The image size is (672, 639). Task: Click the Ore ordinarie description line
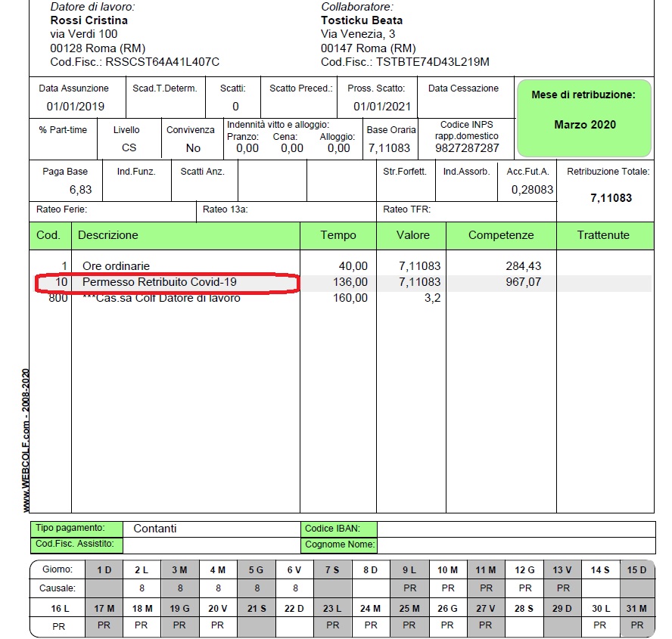(116, 266)
